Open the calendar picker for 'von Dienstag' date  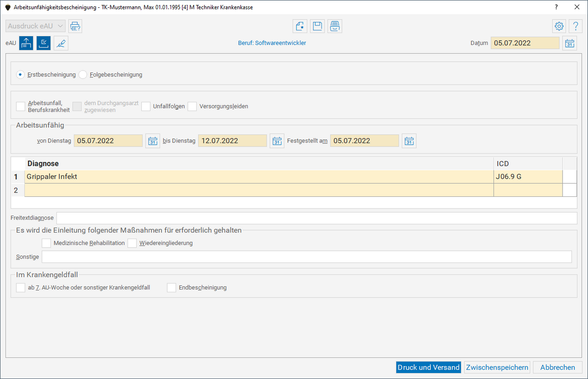pyautogui.click(x=153, y=141)
